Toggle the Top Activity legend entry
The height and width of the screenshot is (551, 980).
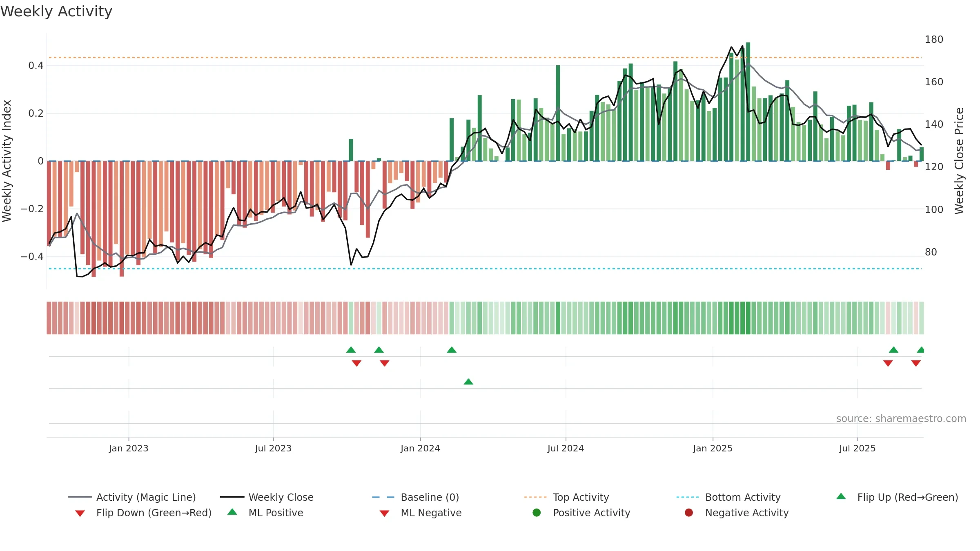566,497
